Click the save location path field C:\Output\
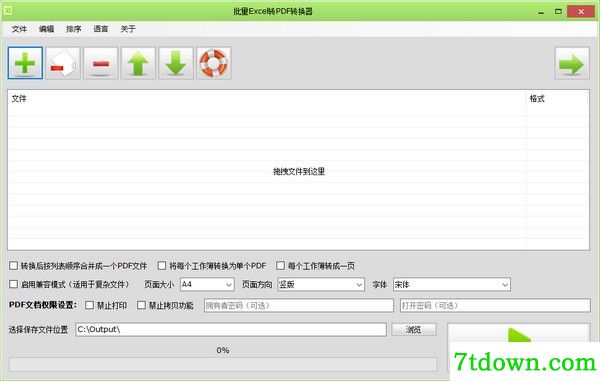600x381 pixels. click(x=231, y=329)
